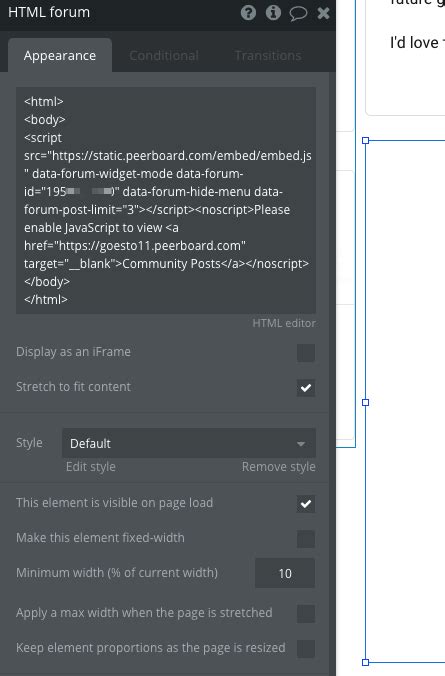Click inside the HTML code text area
Screen dimensions: 445x676
pos(166,200)
